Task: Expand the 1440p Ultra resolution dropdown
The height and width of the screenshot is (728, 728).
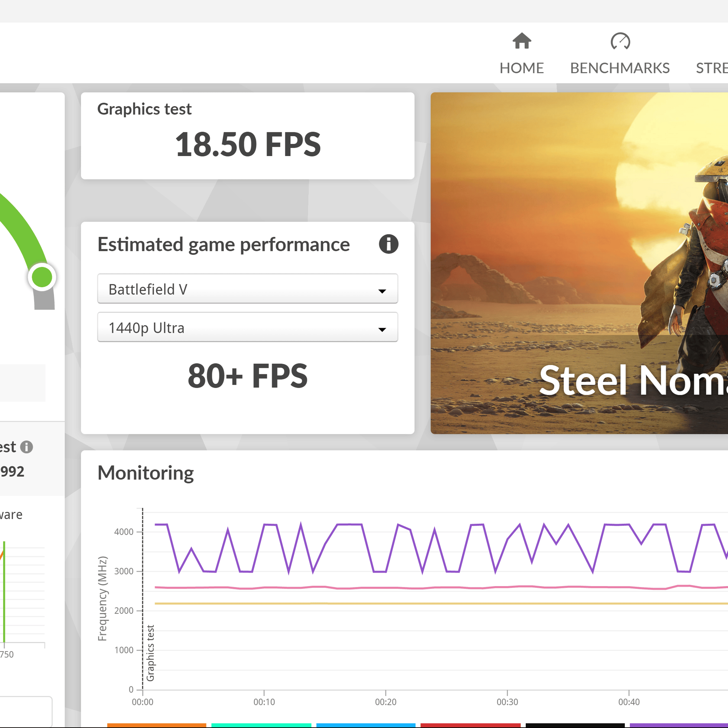Action: click(247, 327)
